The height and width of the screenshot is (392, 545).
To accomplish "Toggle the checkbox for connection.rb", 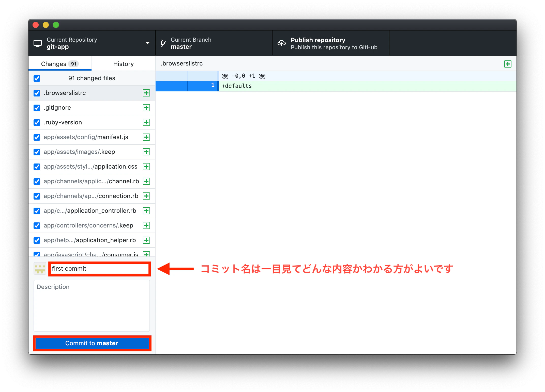I will [x=37, y=196].
